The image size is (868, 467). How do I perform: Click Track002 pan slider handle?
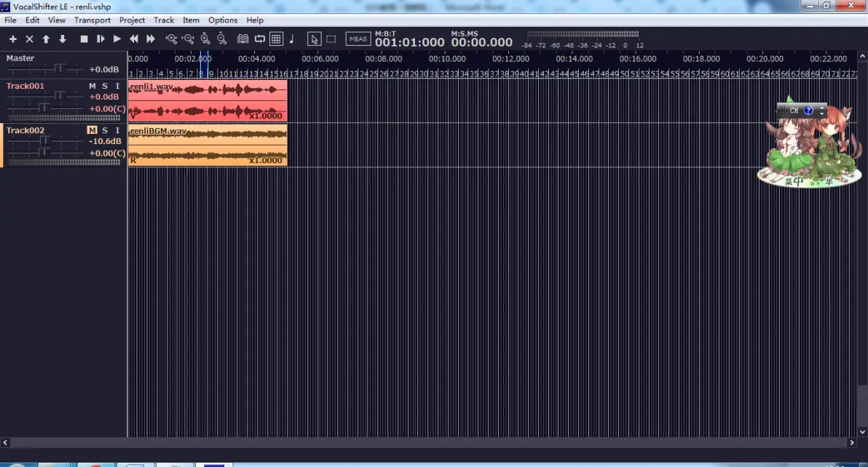point(44,152)
